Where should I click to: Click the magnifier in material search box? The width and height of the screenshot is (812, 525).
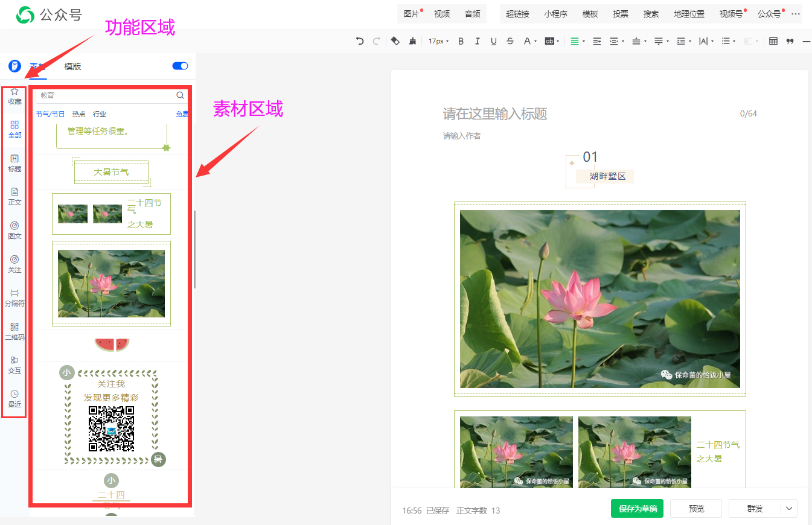180,95
